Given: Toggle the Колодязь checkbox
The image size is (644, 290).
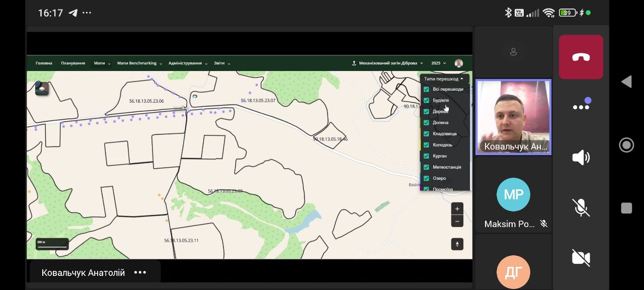Looking at the screenshot, I should pyautogui.click(x=426, y=145).
